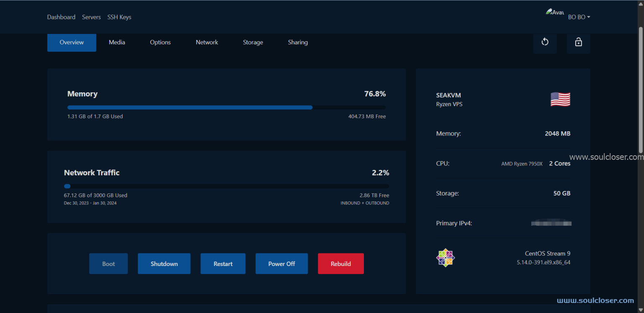
Task: Select the Overview tab
Action: pos(72,42)
